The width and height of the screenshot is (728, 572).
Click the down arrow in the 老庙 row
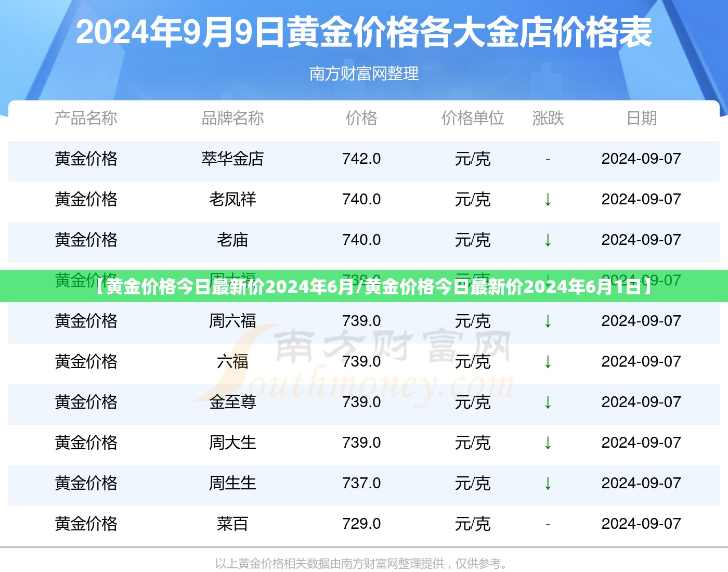coord(548,240)
